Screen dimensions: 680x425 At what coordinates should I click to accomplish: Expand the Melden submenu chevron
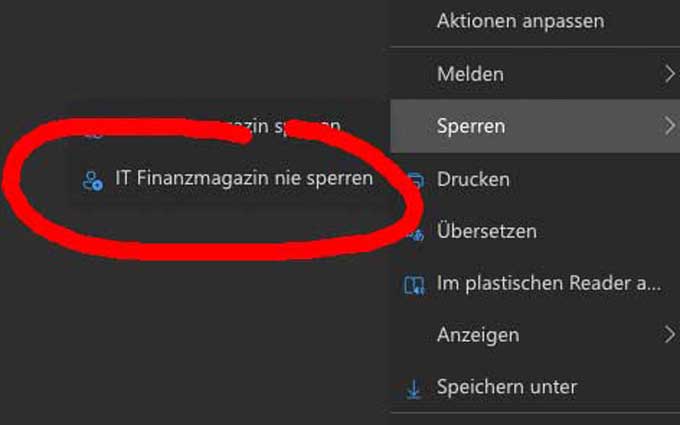click(x=670, y=74)
